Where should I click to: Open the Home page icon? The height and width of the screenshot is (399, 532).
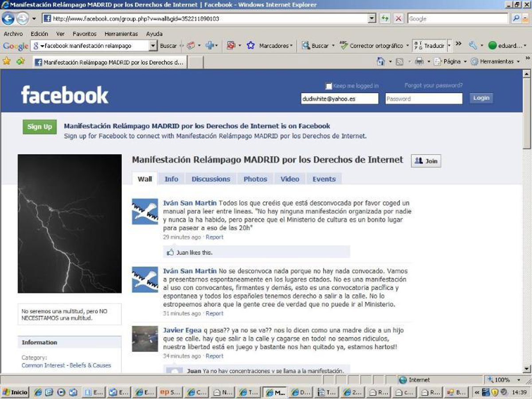coord(380,62)
